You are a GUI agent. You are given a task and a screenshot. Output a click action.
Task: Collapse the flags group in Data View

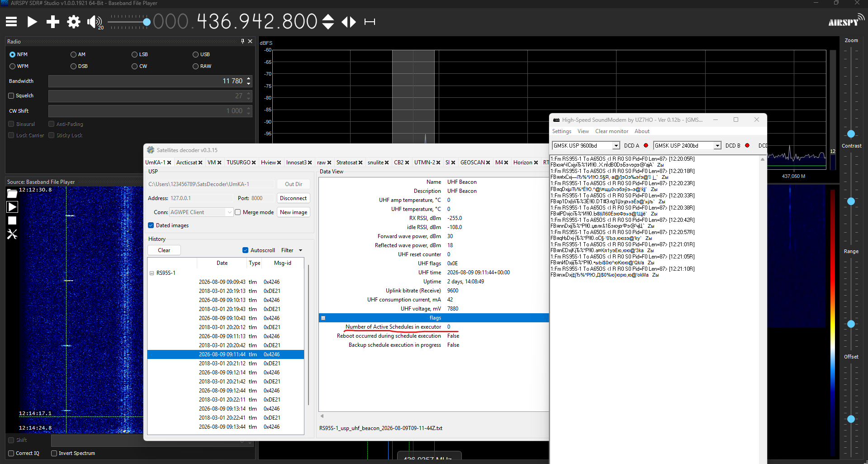click(x=323, y=318)
